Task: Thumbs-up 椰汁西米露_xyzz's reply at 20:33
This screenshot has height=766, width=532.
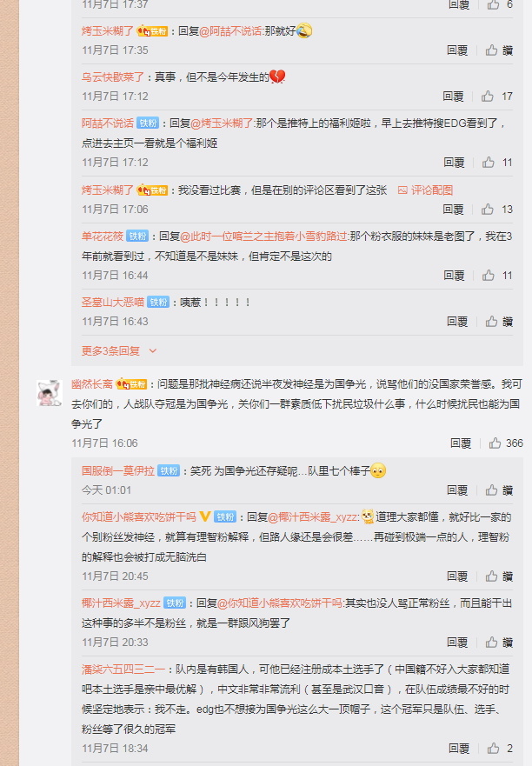Action: click(491, 642)
